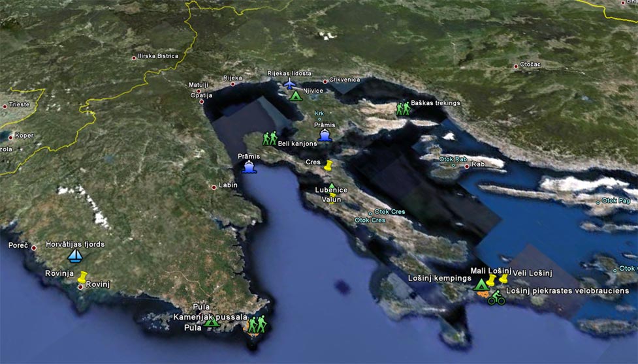Click the 'Otok Rab' label

pos(453,159)
